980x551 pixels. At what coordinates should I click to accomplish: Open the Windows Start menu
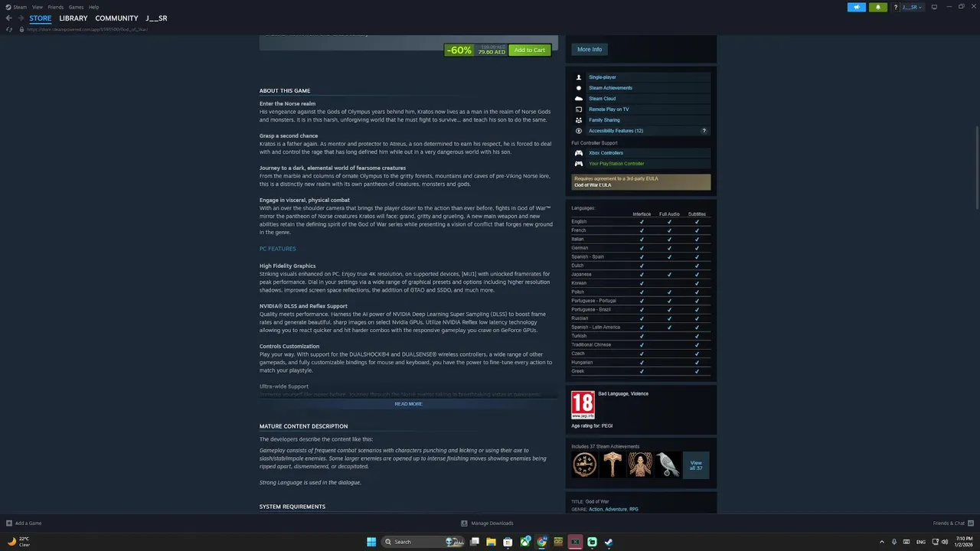(371, 542)
